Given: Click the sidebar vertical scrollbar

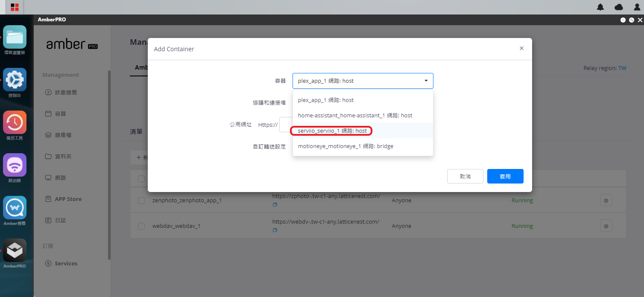Looking at the screenshot, I should [x=109, y=165].
